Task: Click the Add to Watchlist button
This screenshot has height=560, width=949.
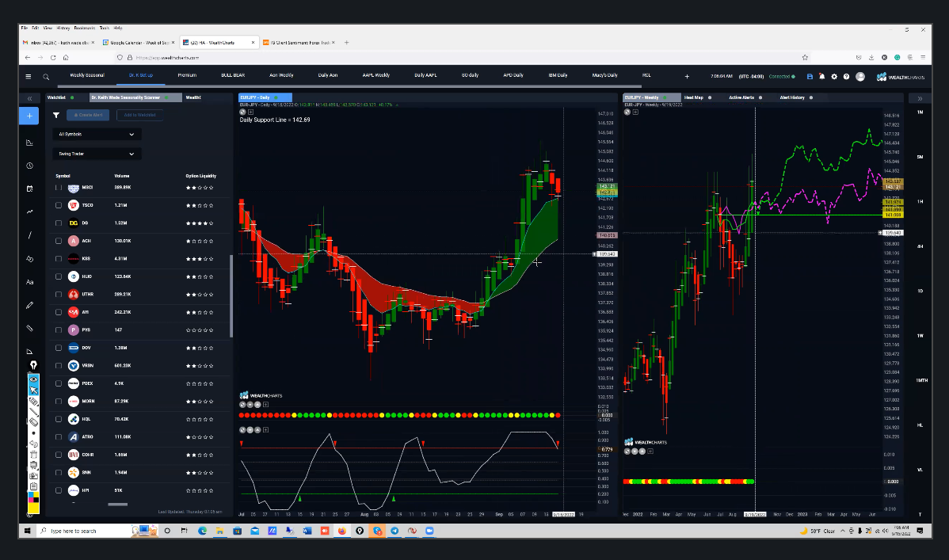Action: 139,115
